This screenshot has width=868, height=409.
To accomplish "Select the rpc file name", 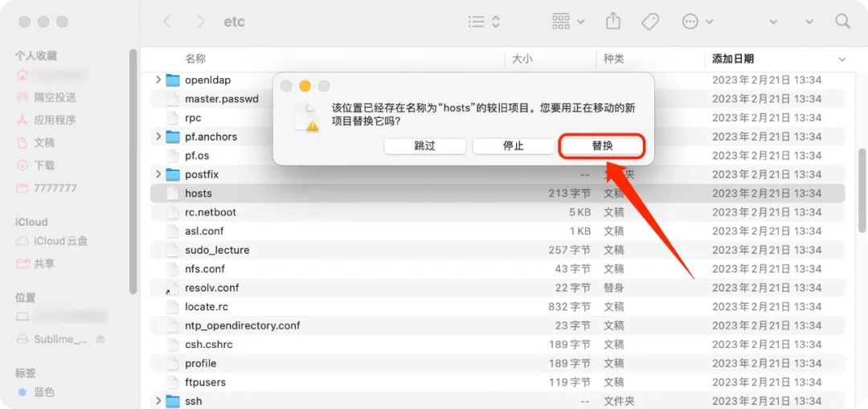I will pos(193,118).
